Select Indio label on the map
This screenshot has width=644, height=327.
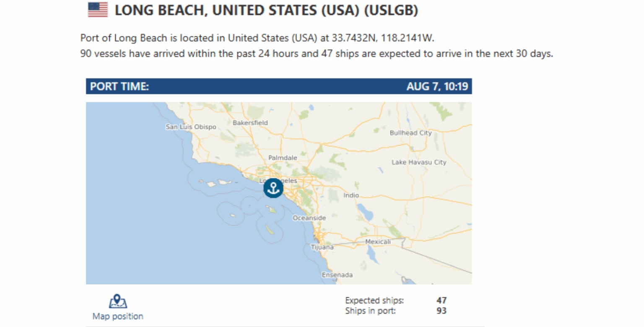[351, 195]
